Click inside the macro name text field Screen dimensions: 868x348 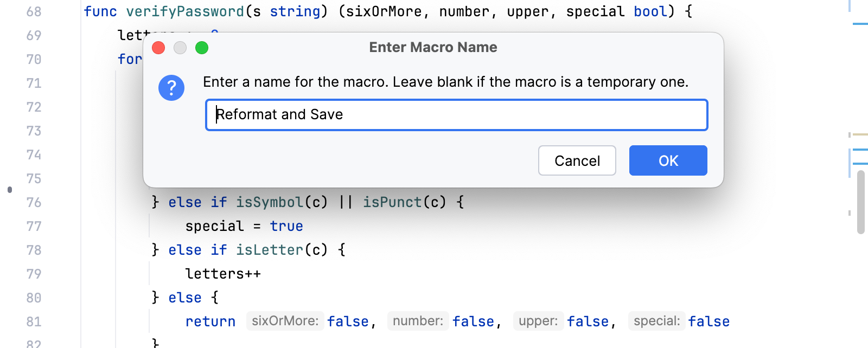pyautogui.click(x=456, y=114)
